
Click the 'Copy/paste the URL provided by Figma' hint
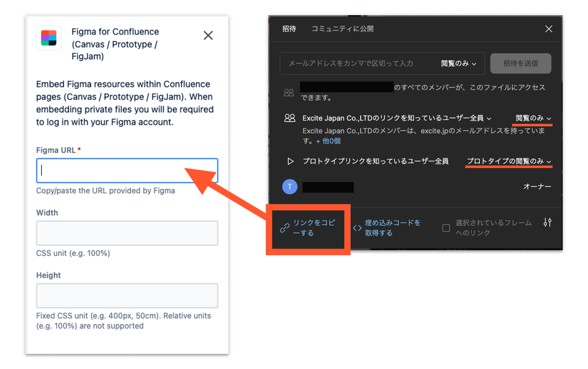(105, 190)
